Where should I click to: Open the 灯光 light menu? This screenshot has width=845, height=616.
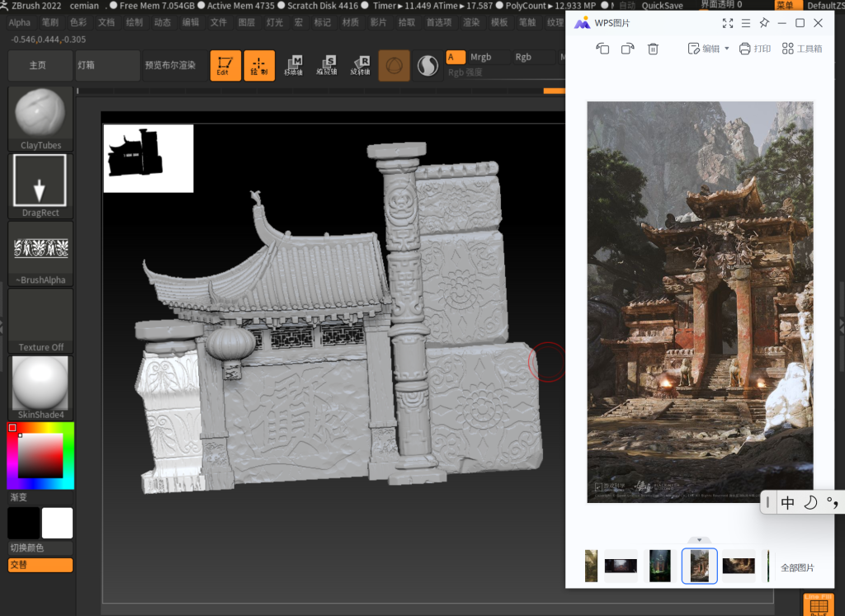(274, 22)
